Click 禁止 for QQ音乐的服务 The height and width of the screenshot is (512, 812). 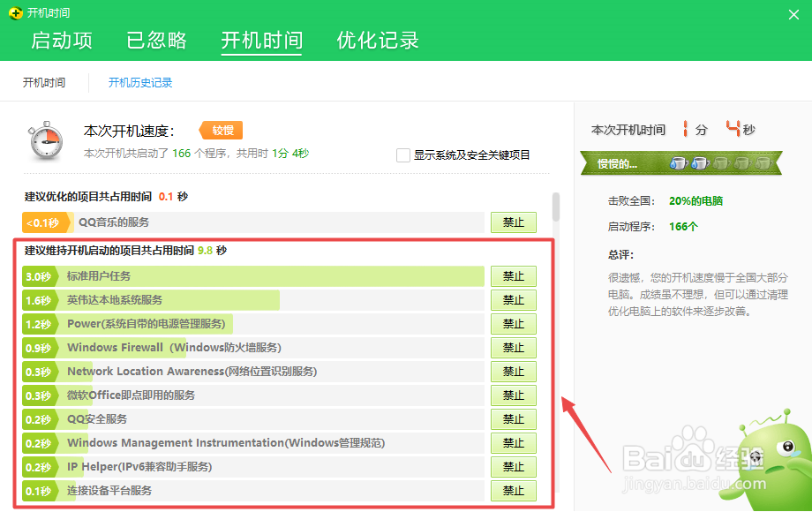(x=513, y=222)
